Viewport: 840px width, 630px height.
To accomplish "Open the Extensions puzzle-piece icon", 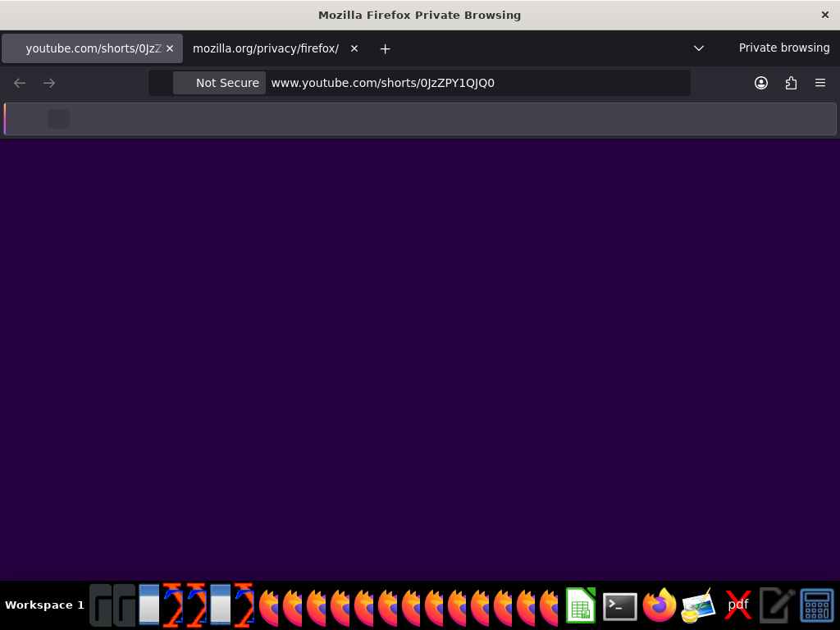I will [791, 83].
